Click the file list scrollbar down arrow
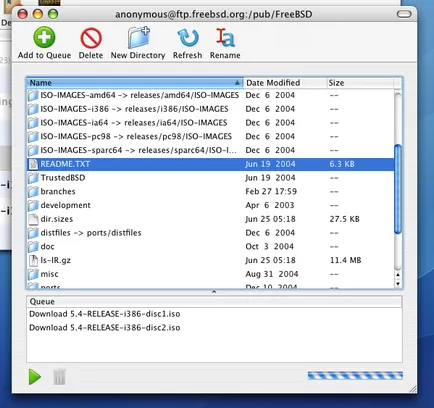This screenshot has width=434, height=408. (398, 284)
